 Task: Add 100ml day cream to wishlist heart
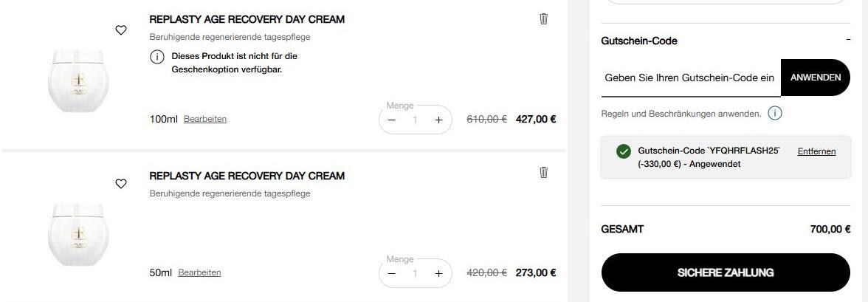pyautogui.click(x=121, y=30)
